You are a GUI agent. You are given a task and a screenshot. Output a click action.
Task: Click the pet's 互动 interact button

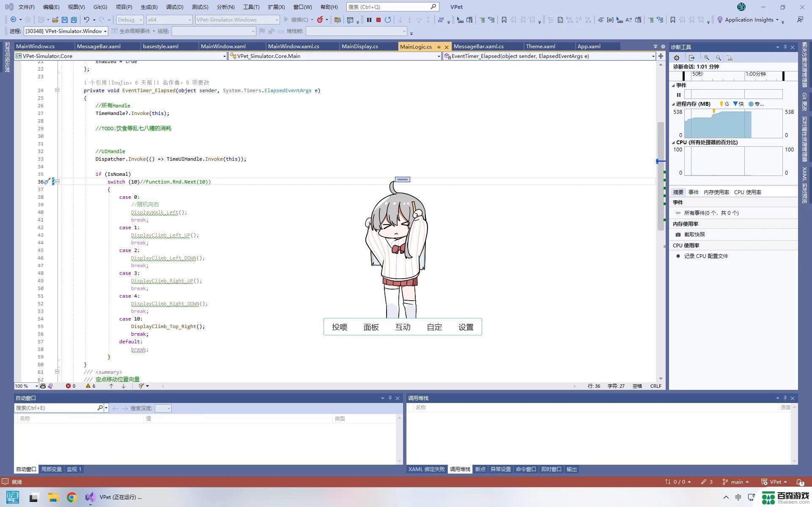click(x=403, y=327)
